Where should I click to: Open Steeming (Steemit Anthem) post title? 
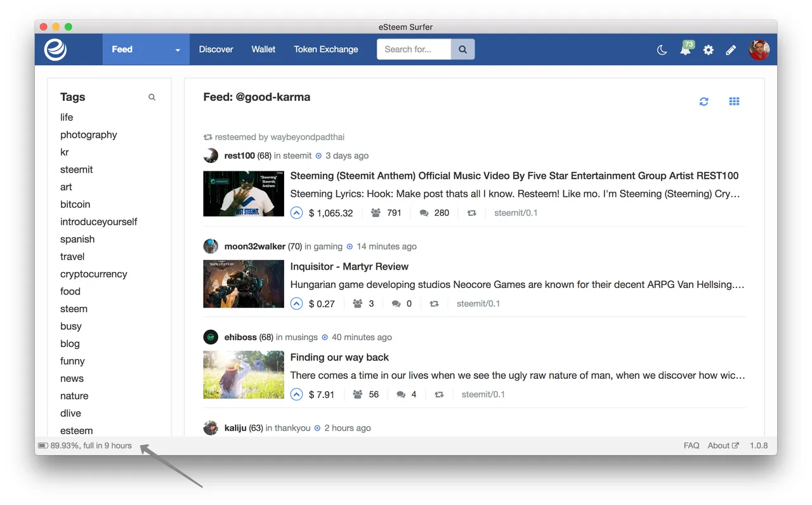(514, 176)
